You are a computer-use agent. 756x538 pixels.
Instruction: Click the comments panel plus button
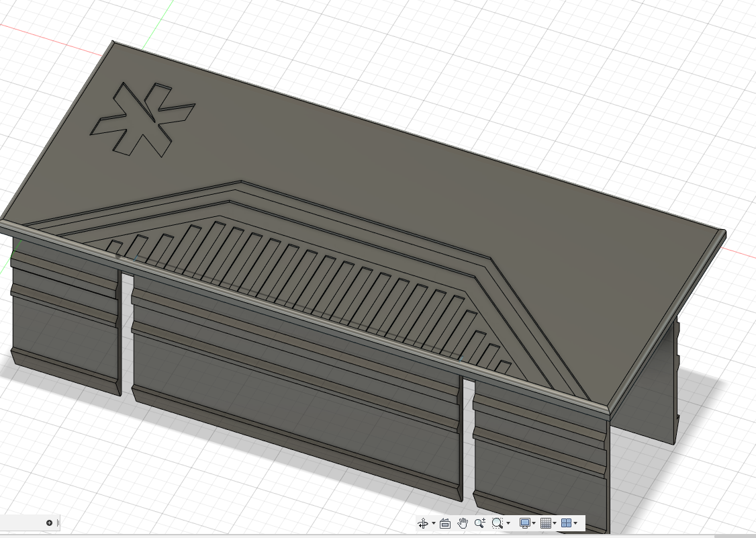click(49, 523)
